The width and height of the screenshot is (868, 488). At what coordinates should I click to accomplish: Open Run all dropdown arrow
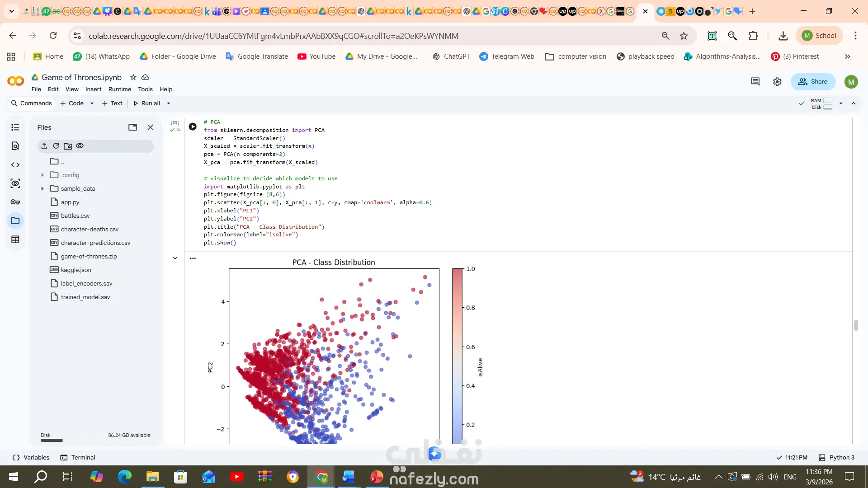tap(169, 103)
